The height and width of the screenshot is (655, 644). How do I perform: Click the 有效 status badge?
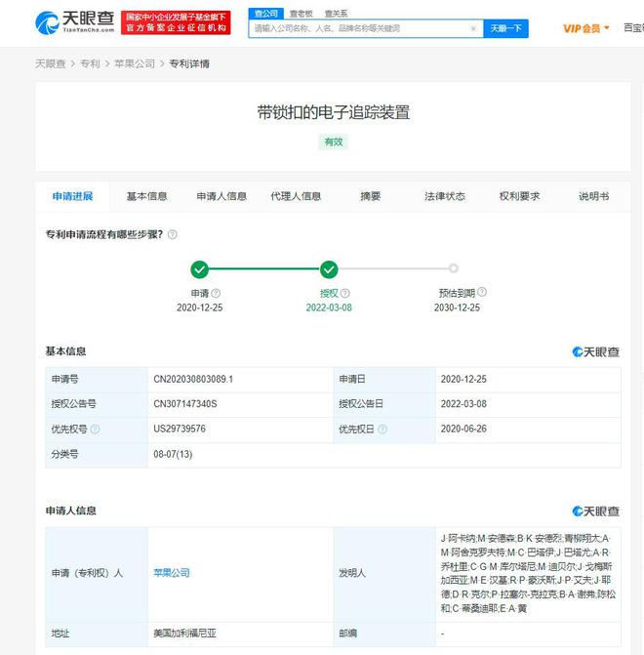(x=334, y=142)
